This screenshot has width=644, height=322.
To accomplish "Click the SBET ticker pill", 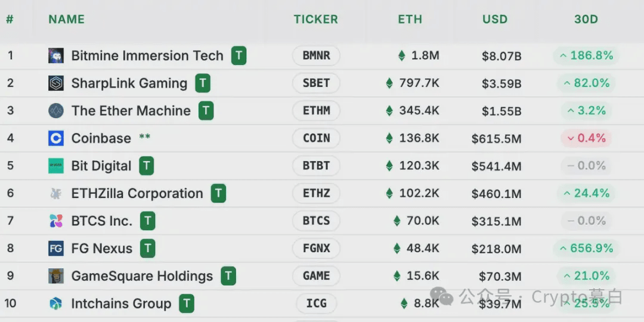I will click(x=316, y=83).
